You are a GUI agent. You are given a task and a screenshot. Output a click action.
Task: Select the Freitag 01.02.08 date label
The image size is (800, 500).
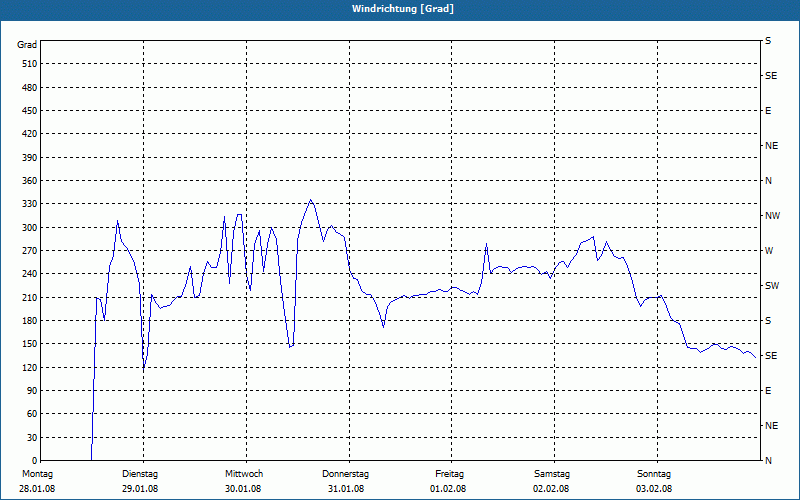tap(449, 481)
